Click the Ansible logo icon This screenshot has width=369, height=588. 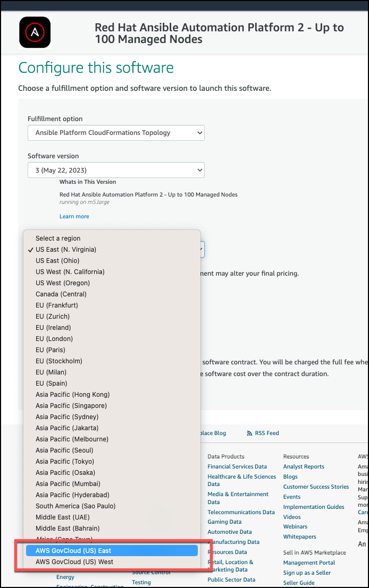click(x=35, y=32)
